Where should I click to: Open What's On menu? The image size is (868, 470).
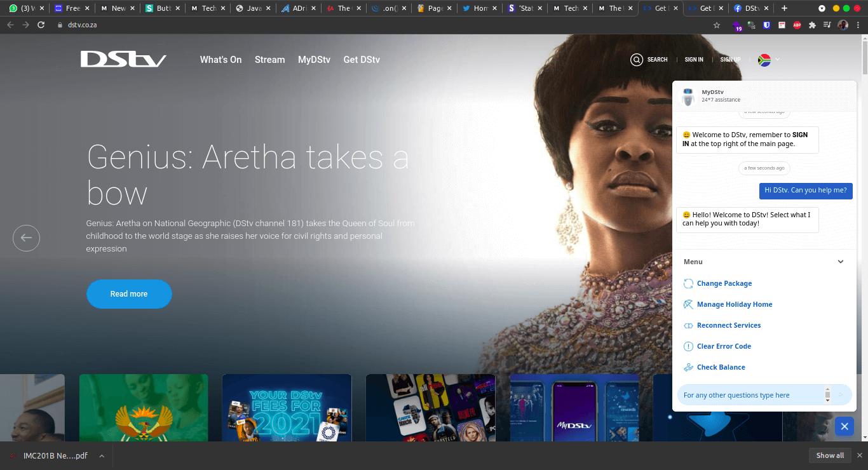(x=220, y=60)
